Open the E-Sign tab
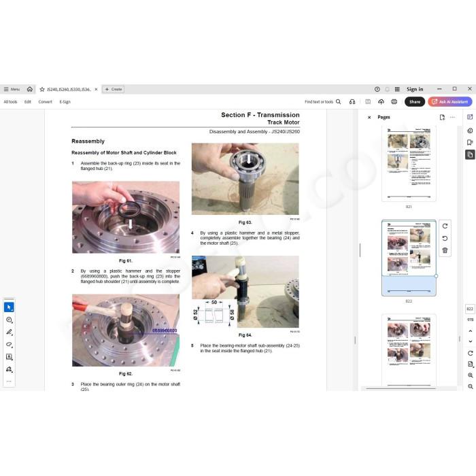Viewport: 476px width, 476px height. pyautogui.click(x=65, y=102)
